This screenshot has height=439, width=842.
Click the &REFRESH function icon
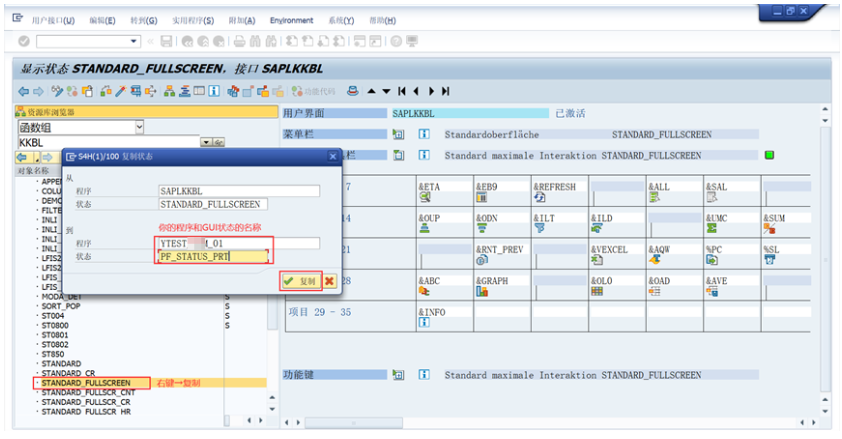[540, 197]
